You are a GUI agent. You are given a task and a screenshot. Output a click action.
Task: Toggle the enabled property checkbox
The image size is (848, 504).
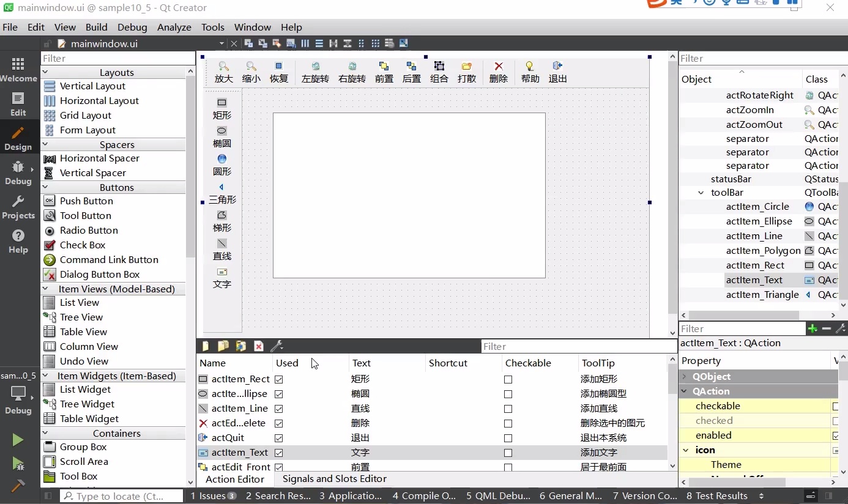point(836,435)
